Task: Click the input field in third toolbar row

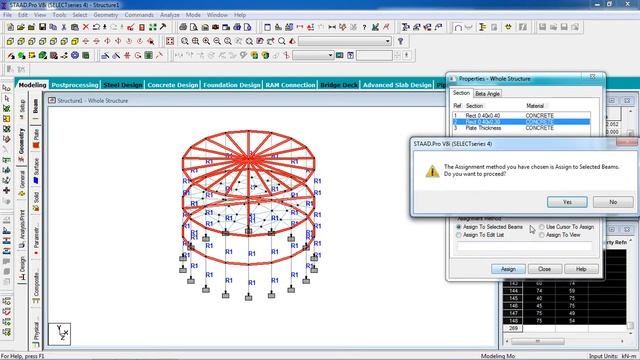Action: 374,55
